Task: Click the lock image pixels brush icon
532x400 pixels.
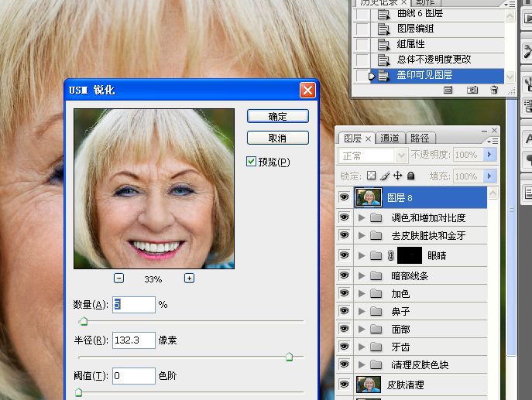Action: (x=385, y=176)
